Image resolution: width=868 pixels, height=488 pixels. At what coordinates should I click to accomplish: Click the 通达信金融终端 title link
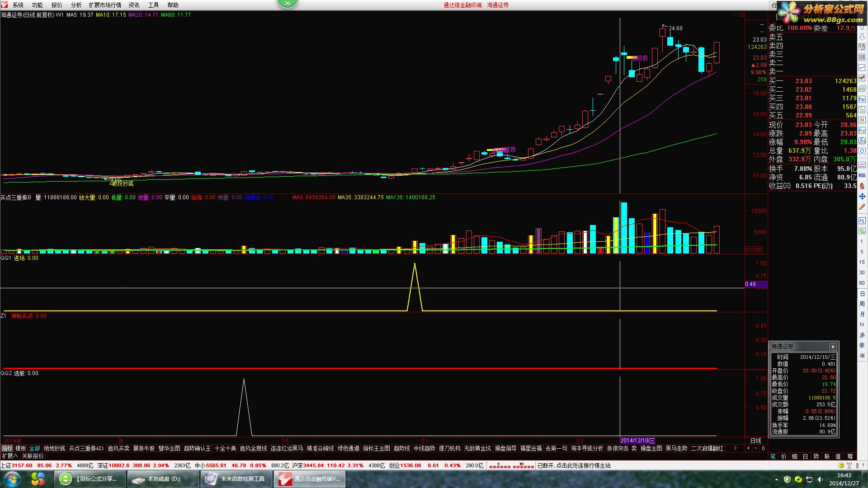(x=462, y=5)
